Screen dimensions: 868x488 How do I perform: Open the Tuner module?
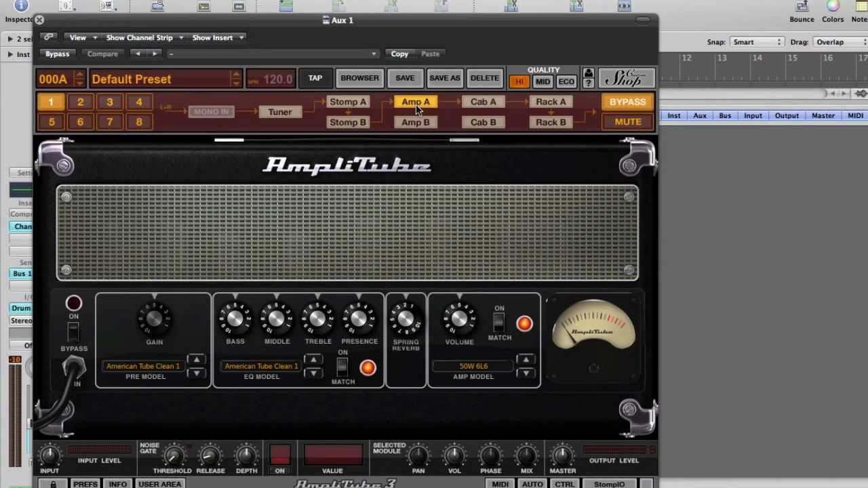tap(279, 112)
